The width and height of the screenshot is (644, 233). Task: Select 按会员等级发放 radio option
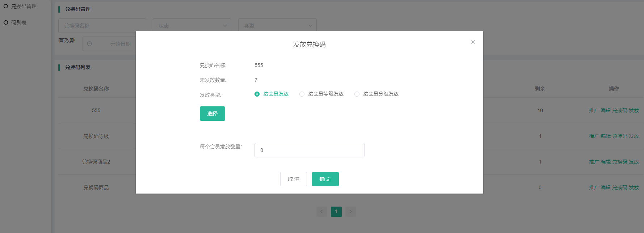pos(302,94)
